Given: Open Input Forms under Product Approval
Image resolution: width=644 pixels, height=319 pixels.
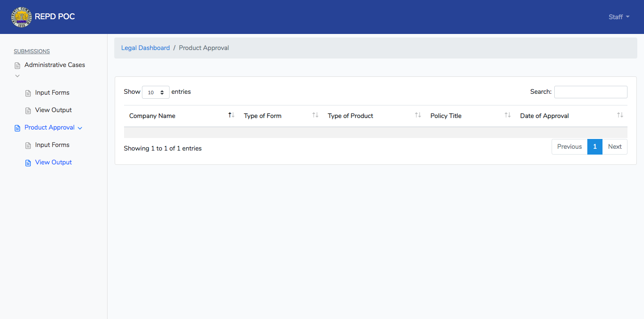Looking at the screenshot, I should pos(52,145).
